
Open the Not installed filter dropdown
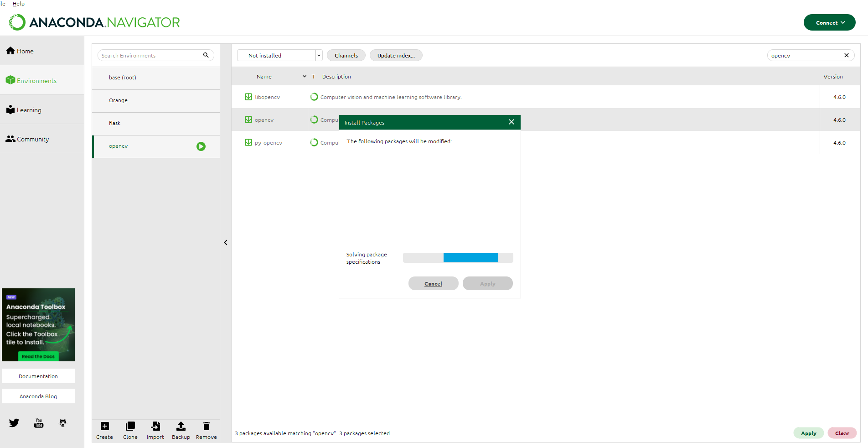pyautogui.click(x=280, y=55)
